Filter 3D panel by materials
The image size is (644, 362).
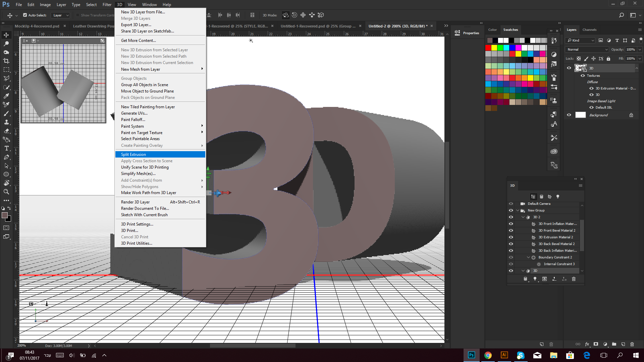tap(549, 197)
